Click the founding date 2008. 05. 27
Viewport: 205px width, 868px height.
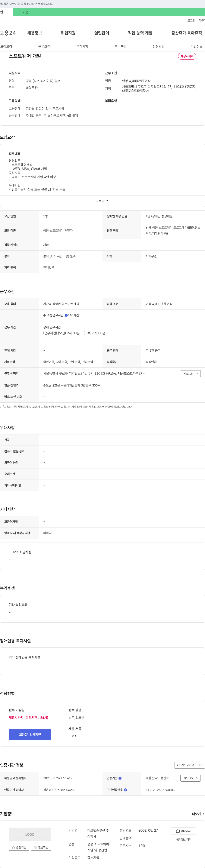148,830
